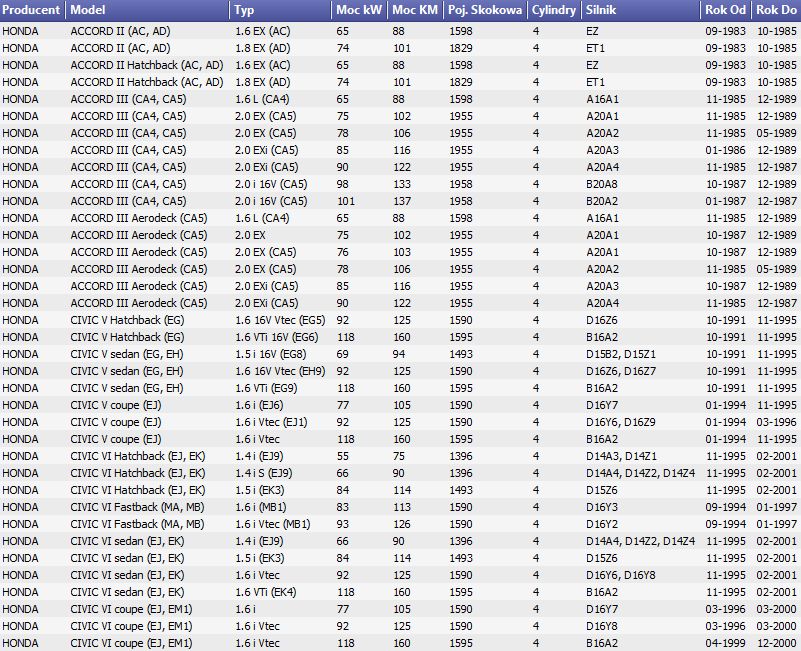Click the Typ column header

pos(280,10)
